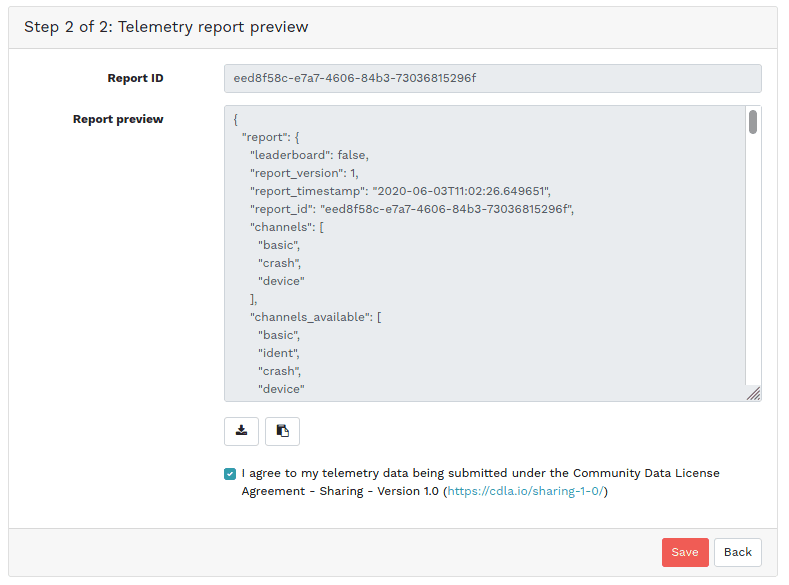789x585 pixels.
Task: Save the telemetry settings
Action: [x=685, y=552]
